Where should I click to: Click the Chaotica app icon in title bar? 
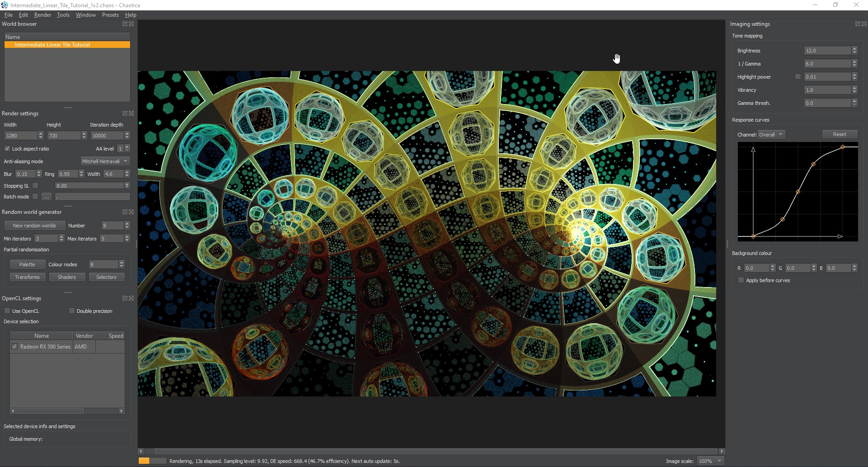tap(5, 5)
